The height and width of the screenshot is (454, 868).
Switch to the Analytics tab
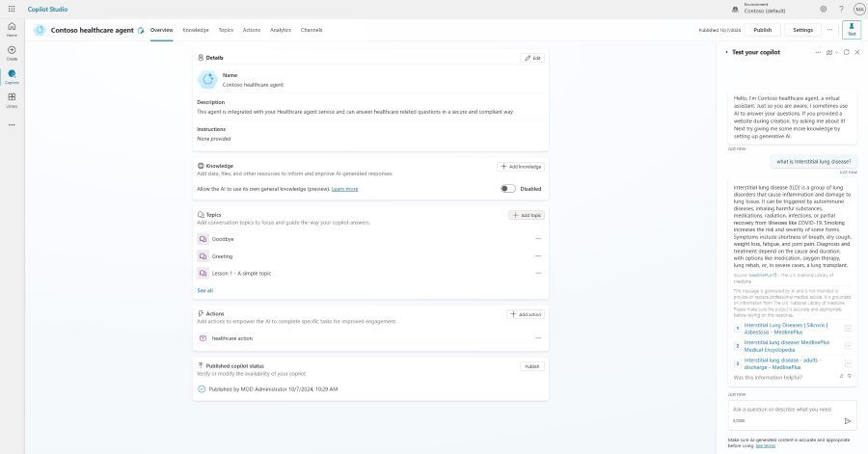pyautogui.click(x=281, y=30)
